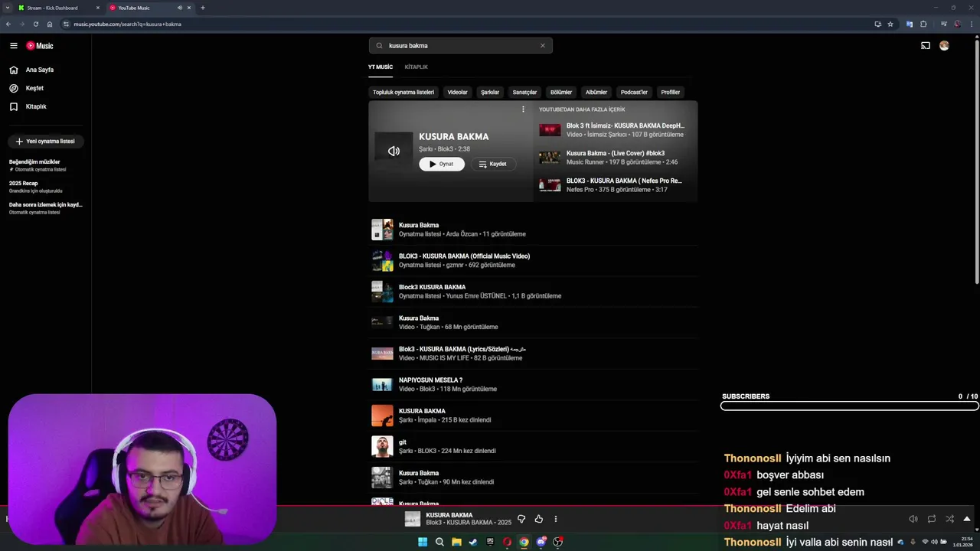Image resolution: width=980 pixels, height=551 pixels.
Task: Toggle repeat mode in player bar
Action: pos(932,519)
